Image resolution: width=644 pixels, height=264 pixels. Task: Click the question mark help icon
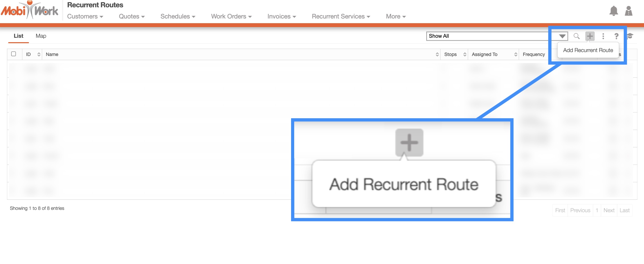click(616, 36)
